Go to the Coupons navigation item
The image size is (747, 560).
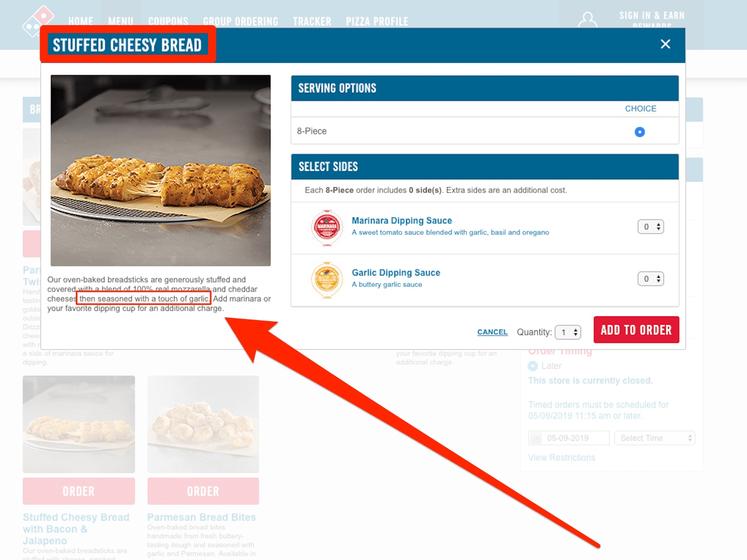pyautogui.click(x=168, y=21)
